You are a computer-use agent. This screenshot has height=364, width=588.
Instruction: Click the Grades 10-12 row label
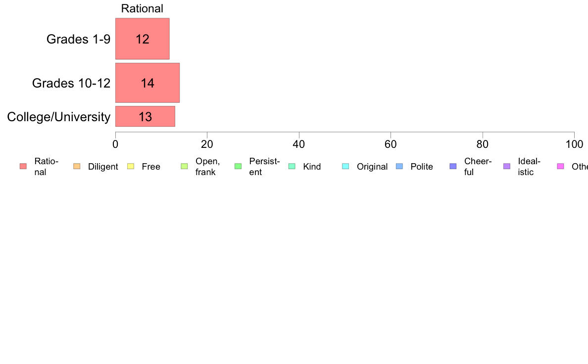click(71, 83)
